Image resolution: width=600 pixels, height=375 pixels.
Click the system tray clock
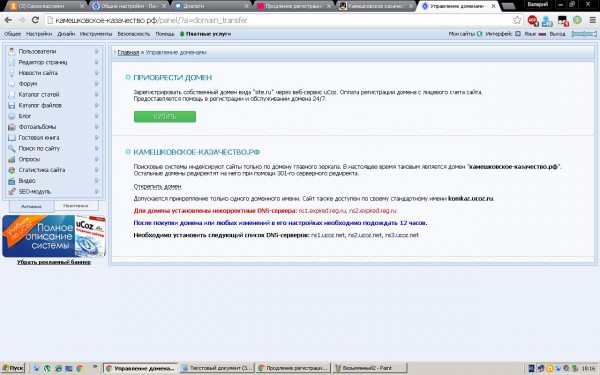[x=589, y=368]
